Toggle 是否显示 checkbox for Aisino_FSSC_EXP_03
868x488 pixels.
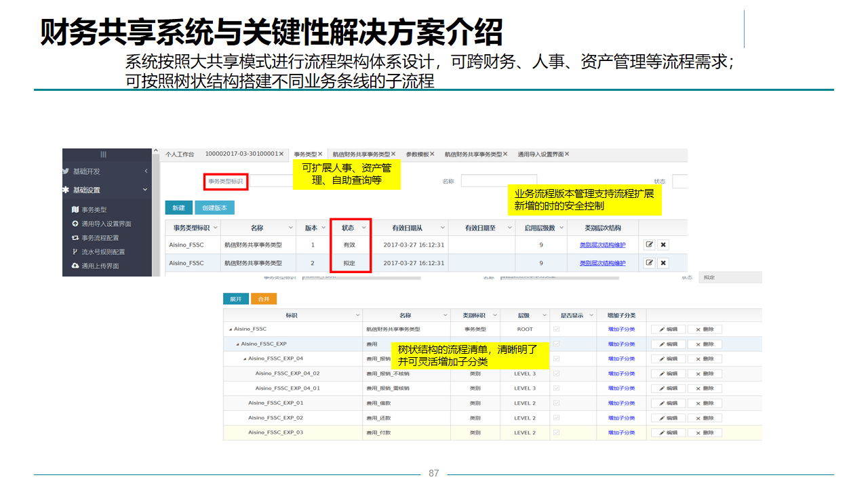557,432
